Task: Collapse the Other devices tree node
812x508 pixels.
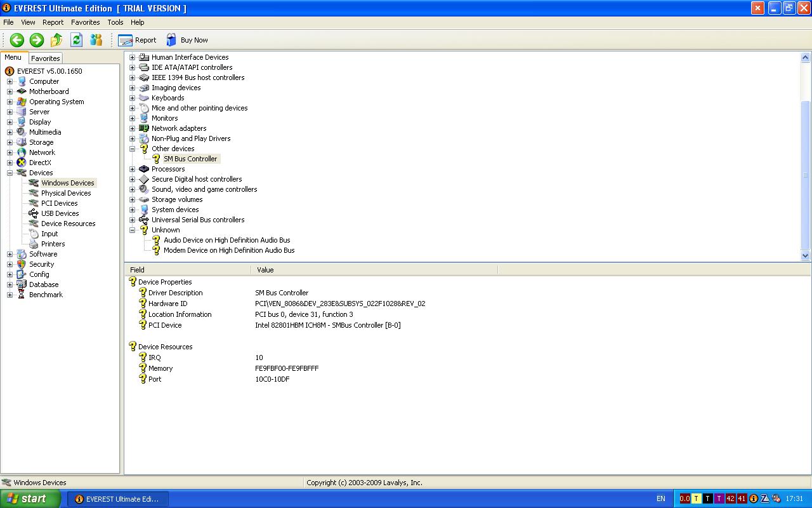Action: [x=132, y=149]
